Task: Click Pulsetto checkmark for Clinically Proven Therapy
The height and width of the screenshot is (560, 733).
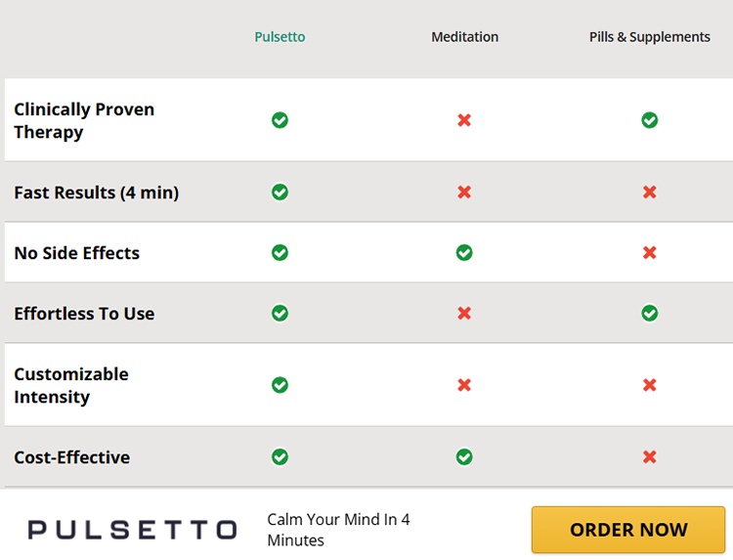Action: coord(280,120)
